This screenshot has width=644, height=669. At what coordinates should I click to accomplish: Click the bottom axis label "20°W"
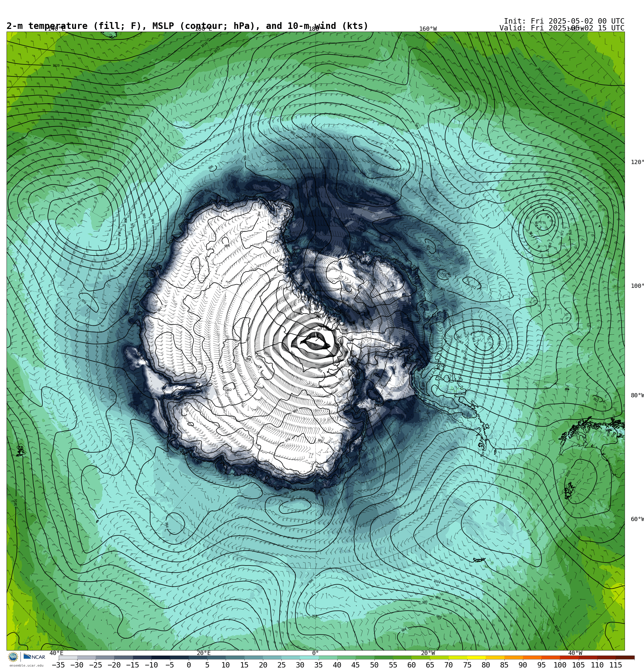click(428, 653)
